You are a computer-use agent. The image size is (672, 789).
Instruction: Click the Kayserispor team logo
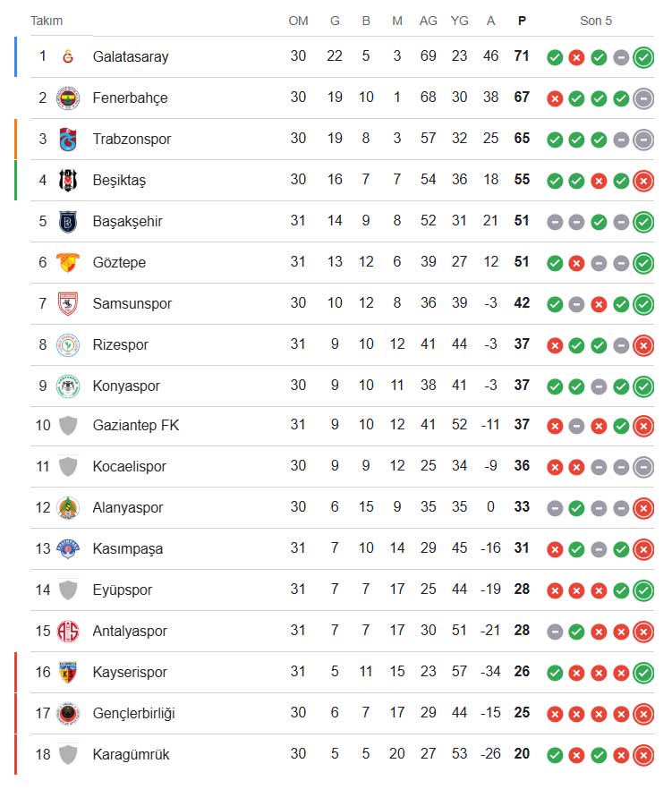(x=68, y=673)
